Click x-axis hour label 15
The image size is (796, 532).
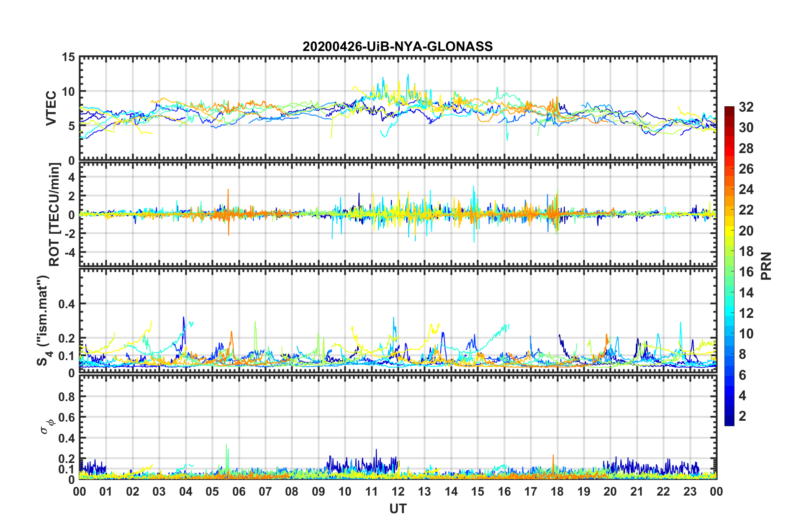478,491
